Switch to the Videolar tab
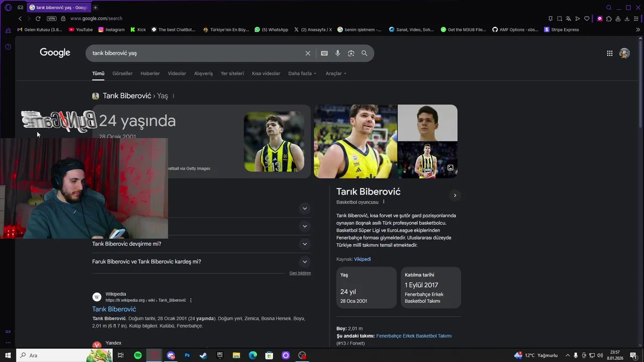This screenshot has width=644, height=362. (177, 73)
